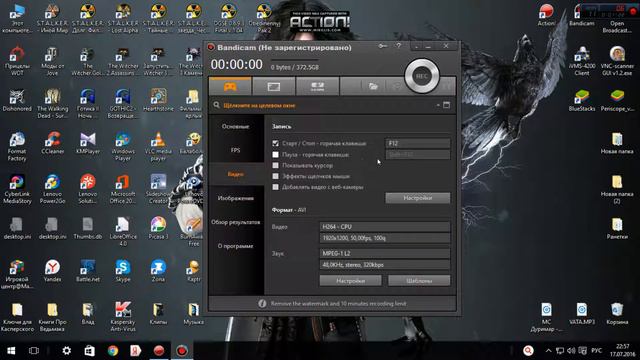
Task: Select Format Factory desktop icon
Action: pyautogui.click(x=17, y=147)
